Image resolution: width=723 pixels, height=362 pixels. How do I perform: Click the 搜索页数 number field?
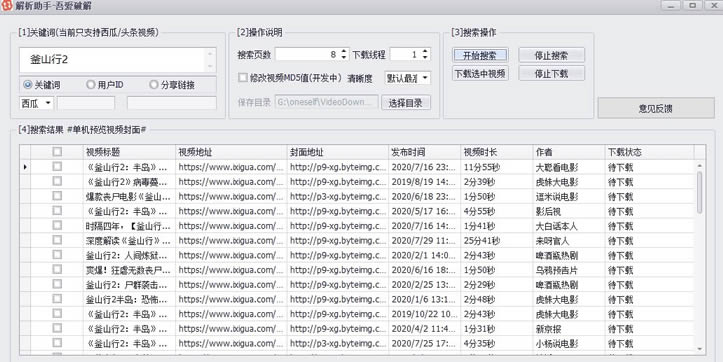click(308, 54)
